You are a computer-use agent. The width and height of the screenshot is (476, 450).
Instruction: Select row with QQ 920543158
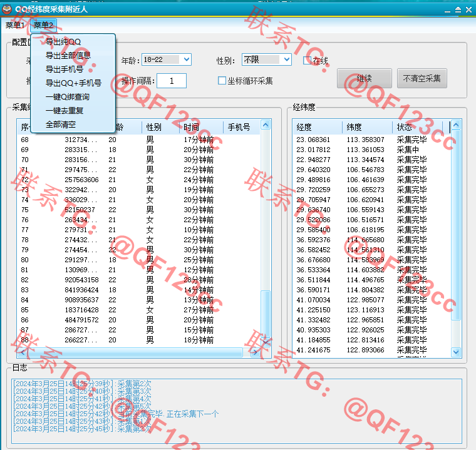tap(139, 280)
